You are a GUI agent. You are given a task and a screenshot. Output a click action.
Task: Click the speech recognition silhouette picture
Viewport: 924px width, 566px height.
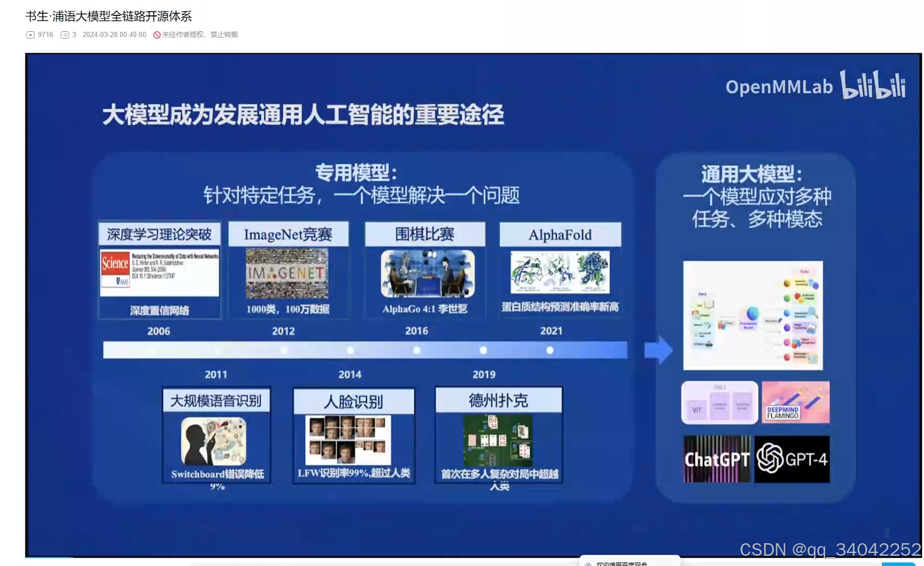coord(214,441)
